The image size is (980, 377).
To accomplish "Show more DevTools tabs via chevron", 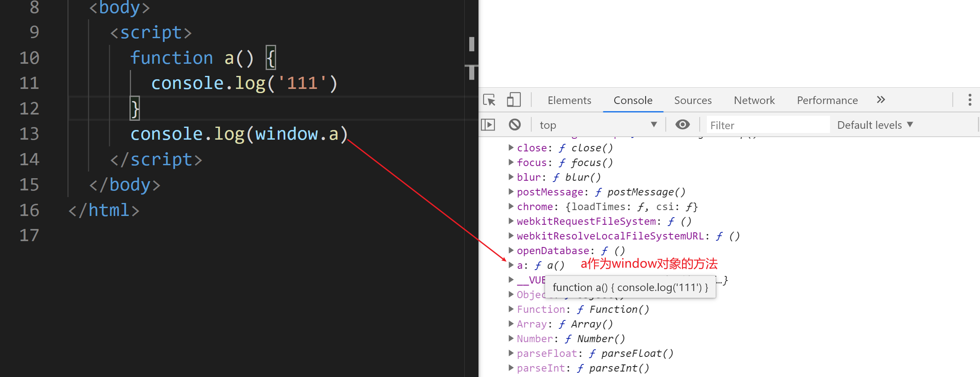I will click(881, 100).
